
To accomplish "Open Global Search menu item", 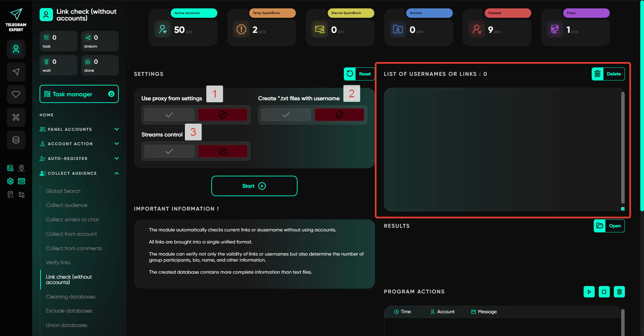I will point(63,191).
